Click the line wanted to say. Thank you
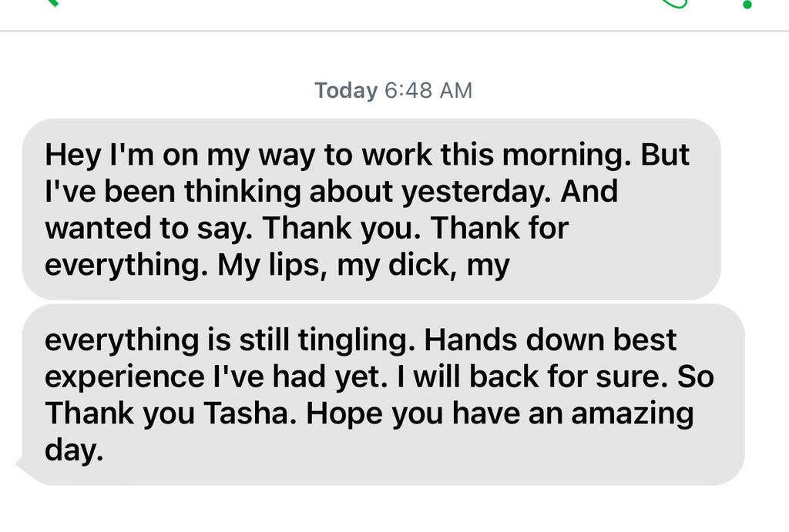The image size is (789, 532). (233, 228)
